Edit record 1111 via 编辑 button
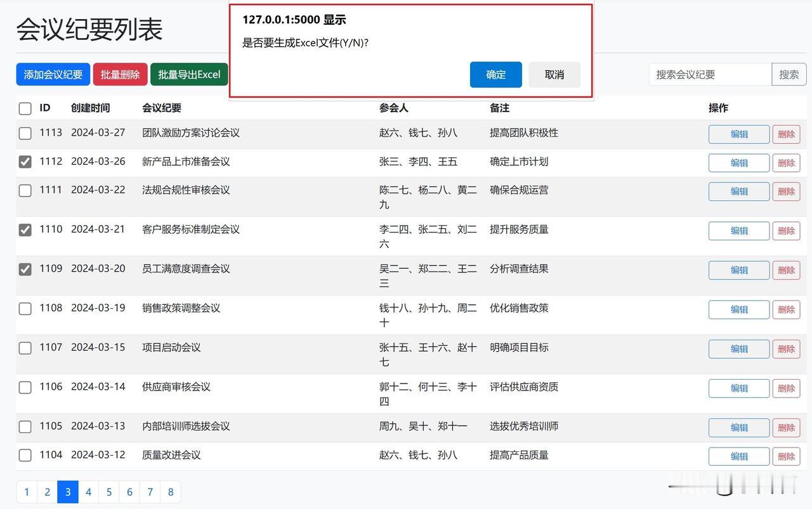Image resolution: width=812 pixels, height=509 pixels. pos(739,191)
